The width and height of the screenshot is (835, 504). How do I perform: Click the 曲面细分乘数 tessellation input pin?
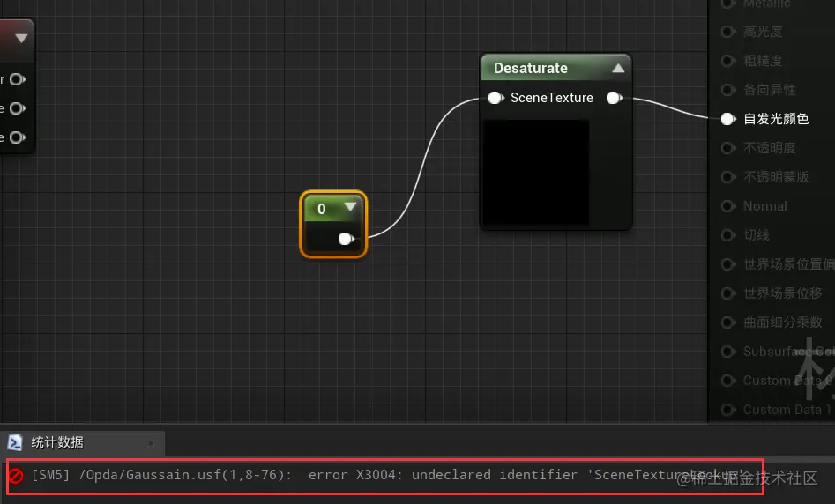click(728, 322)
